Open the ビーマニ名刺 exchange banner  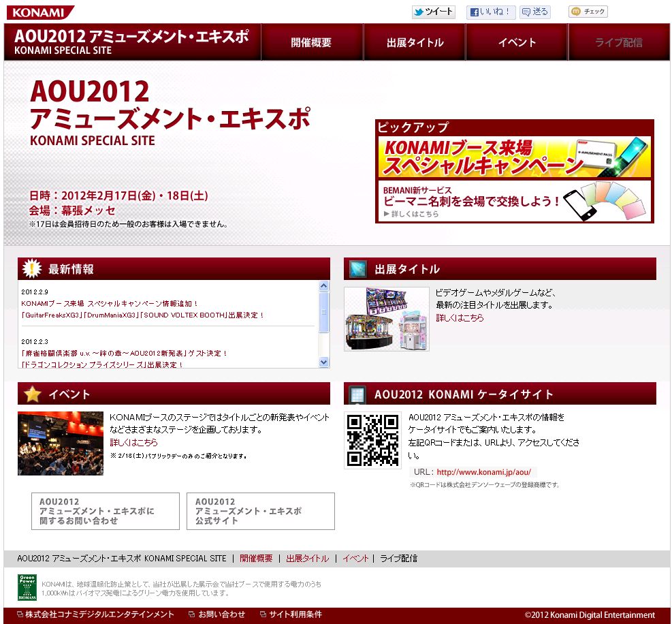[x=514, y=201]
